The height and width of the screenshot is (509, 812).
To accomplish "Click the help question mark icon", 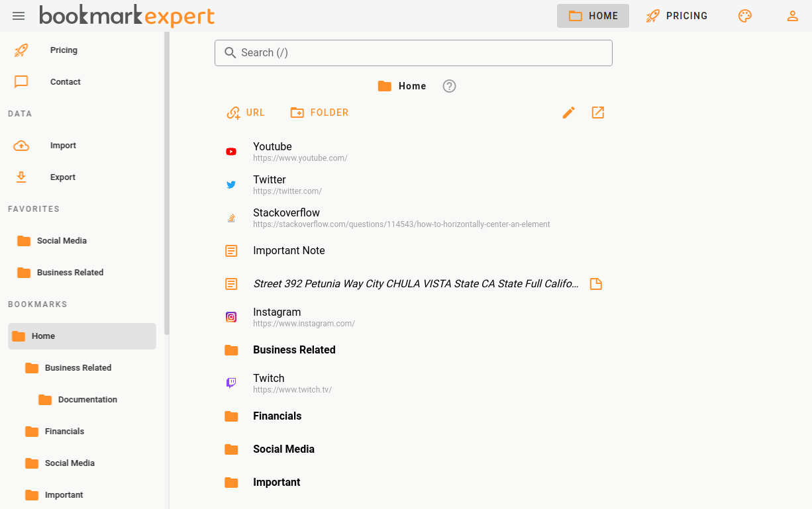I will point(449,86).
